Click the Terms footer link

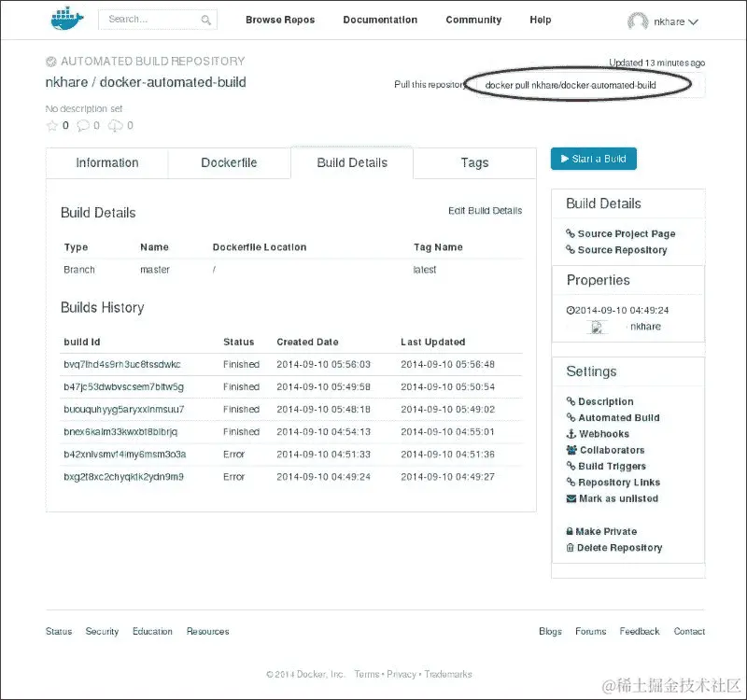[367, 674]
